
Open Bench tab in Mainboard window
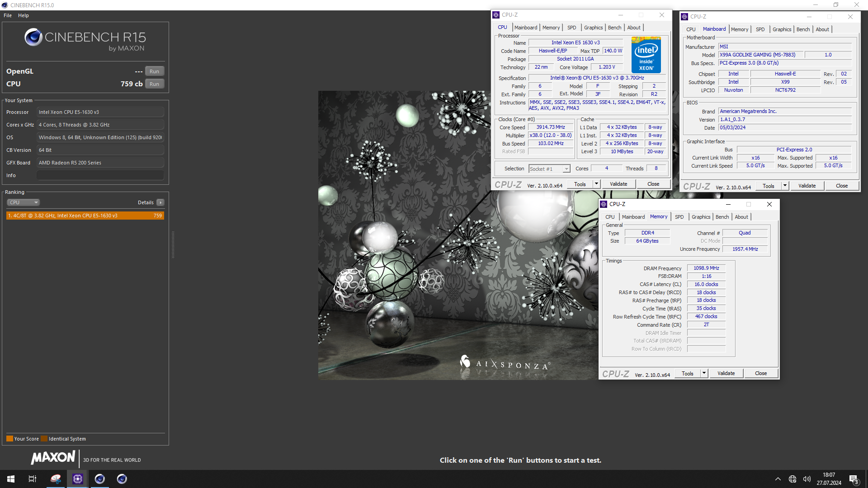pos(803,29)
